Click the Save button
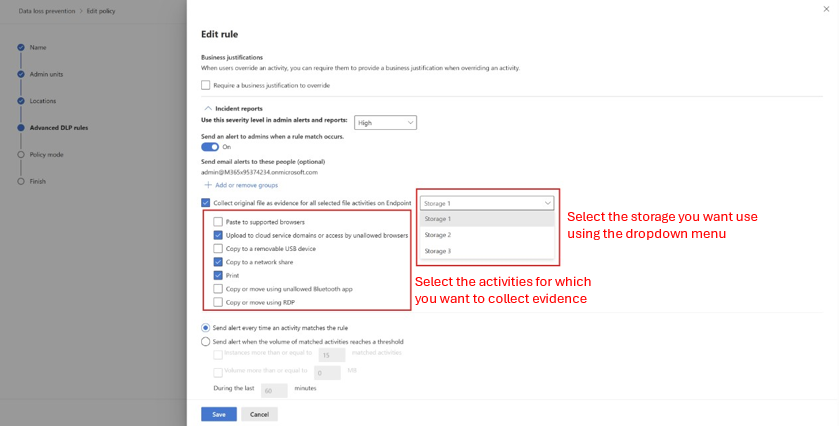This screenshot has width=839, height=426. 219,414
